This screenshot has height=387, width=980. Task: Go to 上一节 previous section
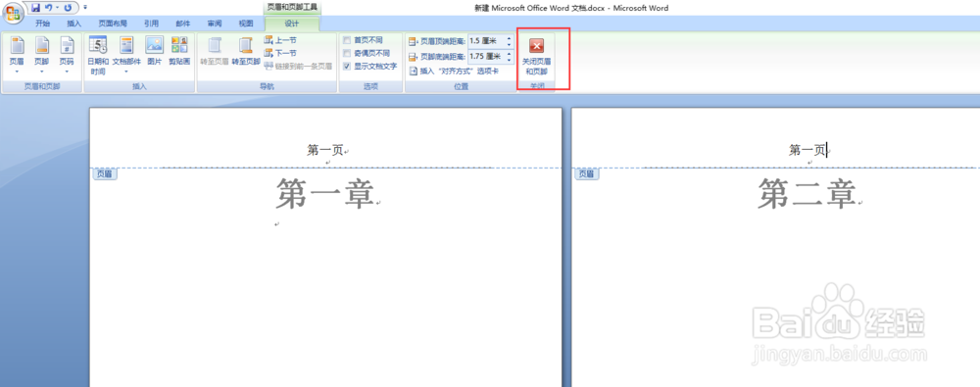coord(280,40)
